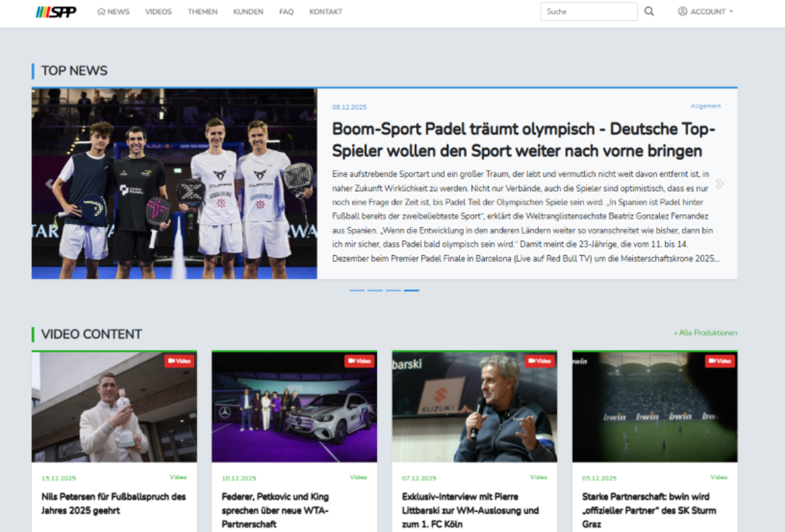785x532 pixels.
Task: Show next slide with right carousel arrow
Action: point(720,184)
